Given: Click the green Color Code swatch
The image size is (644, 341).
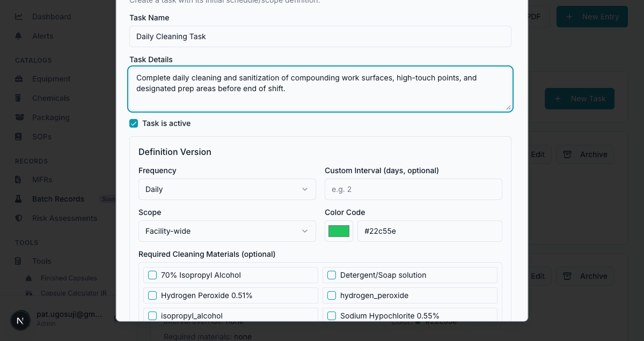Looking at the screenshot, I should [339, 231].
